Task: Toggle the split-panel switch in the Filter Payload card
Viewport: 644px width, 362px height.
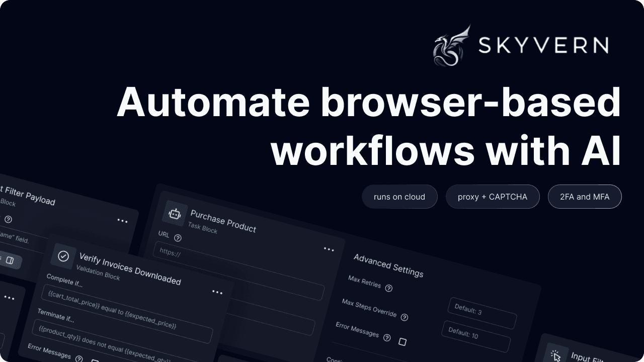Action: click(10, 260)
